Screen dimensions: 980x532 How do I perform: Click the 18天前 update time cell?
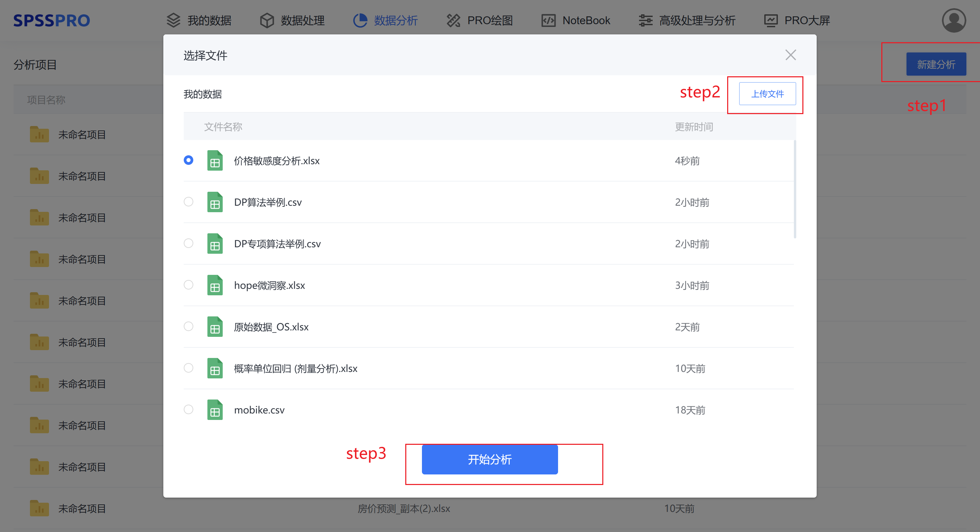tap(690, 410)
